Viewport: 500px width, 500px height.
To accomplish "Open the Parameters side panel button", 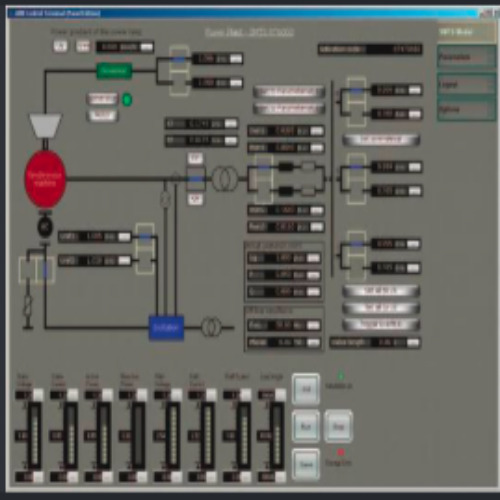I will [466, 57].
